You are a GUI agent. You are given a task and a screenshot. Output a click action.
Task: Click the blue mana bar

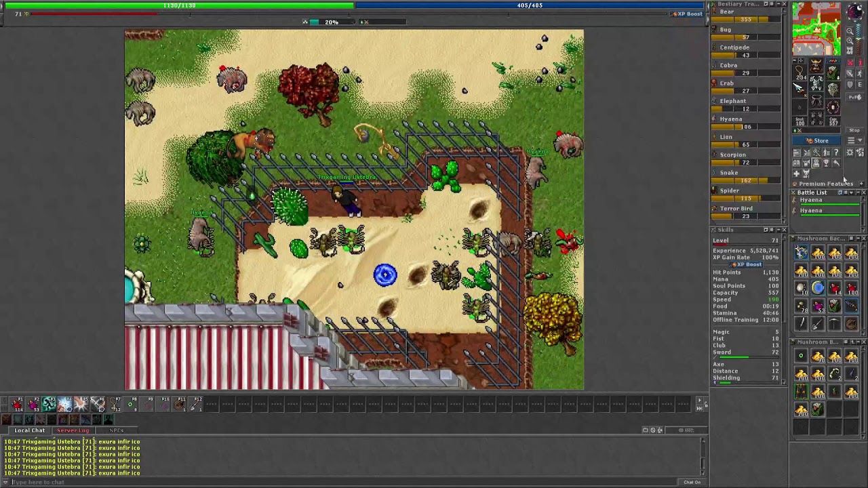[530, 5]
